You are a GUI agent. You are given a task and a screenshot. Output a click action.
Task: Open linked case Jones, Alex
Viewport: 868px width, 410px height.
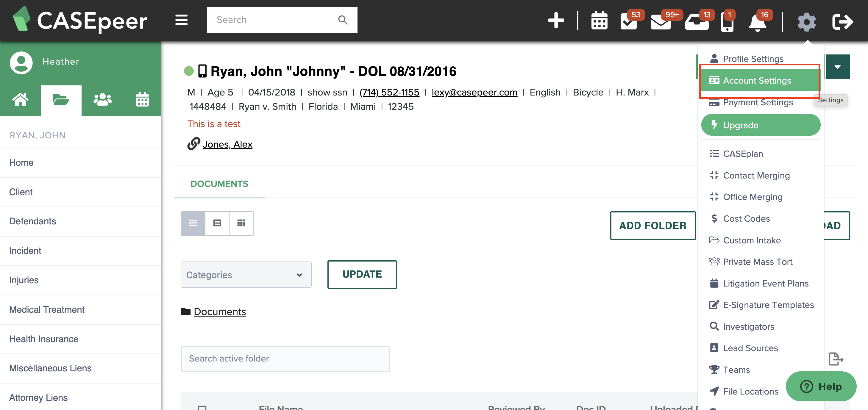click(x=227, y=144)
